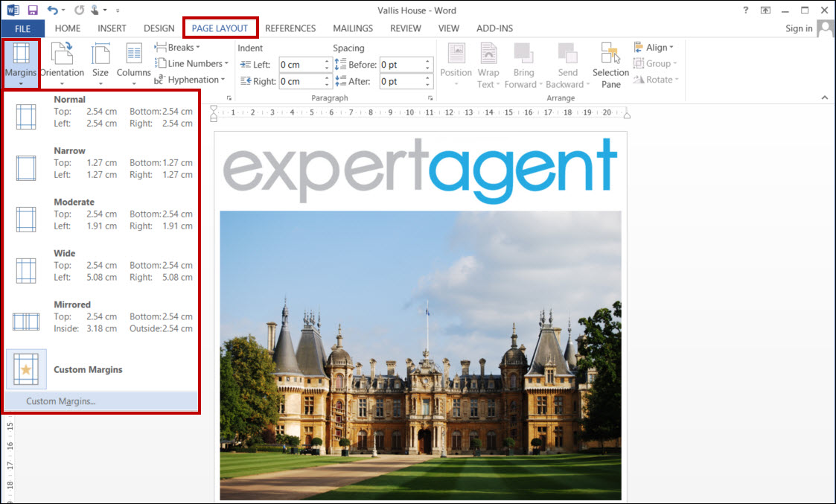Open the Group dropdown
Viewport: 836px width, 504px height.
(x=655, y=63)
